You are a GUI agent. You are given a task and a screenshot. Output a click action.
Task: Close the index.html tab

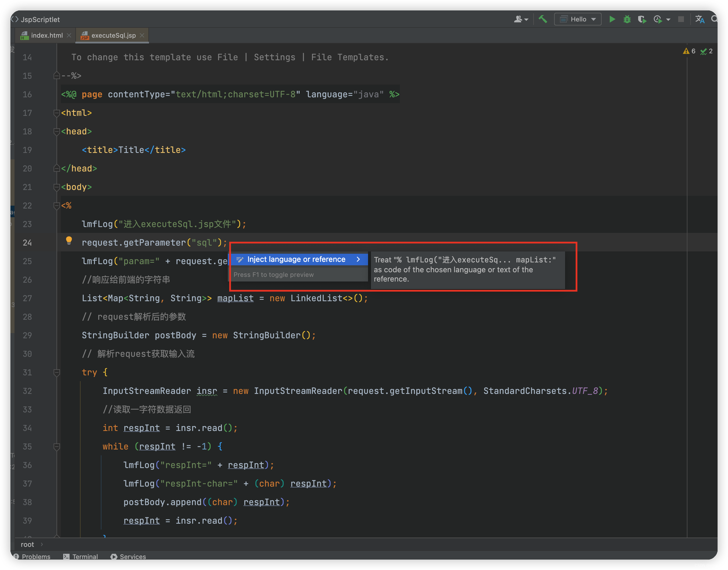point(69,35)
